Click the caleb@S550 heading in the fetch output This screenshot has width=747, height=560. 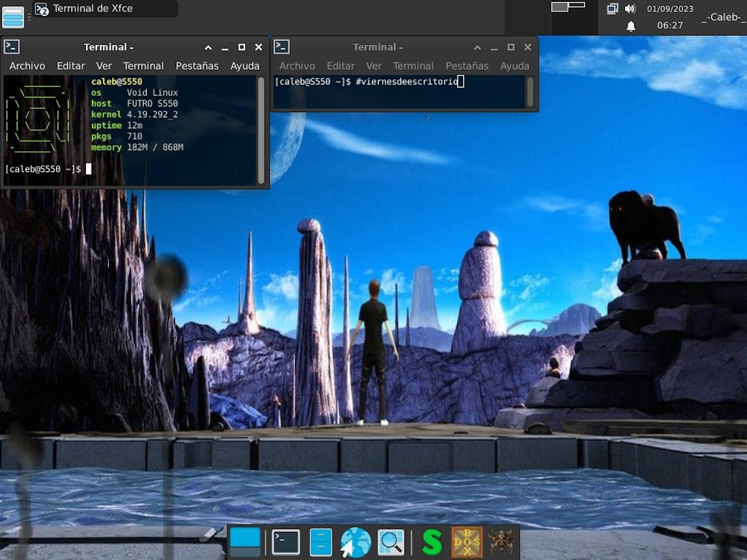pyautogui.click(x=117, y=82)
